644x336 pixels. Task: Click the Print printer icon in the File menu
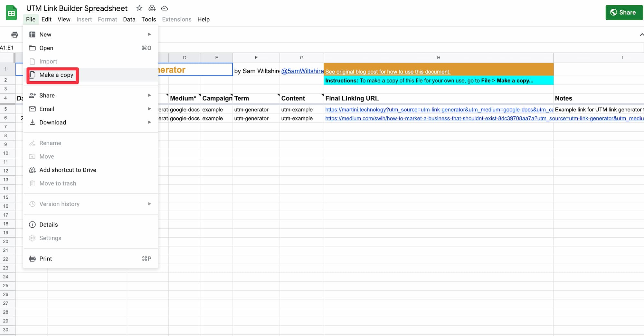pyautogui.click(x=32, y=259)
